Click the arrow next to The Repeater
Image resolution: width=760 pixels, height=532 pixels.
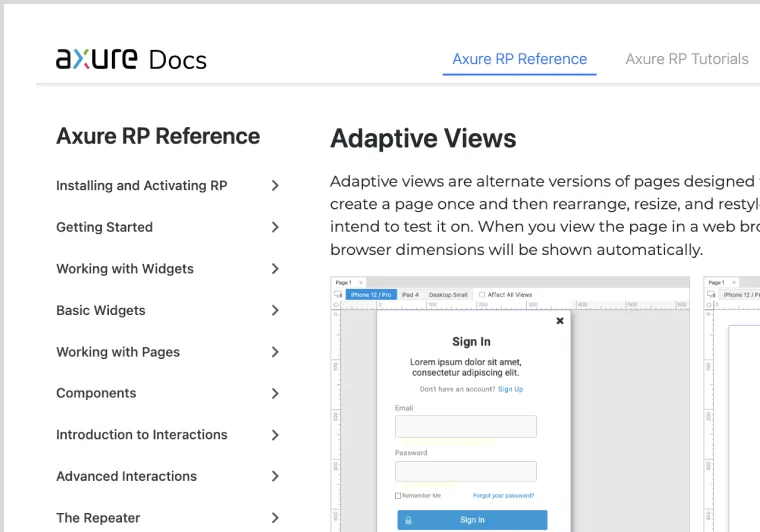click(x=275, y=518)
